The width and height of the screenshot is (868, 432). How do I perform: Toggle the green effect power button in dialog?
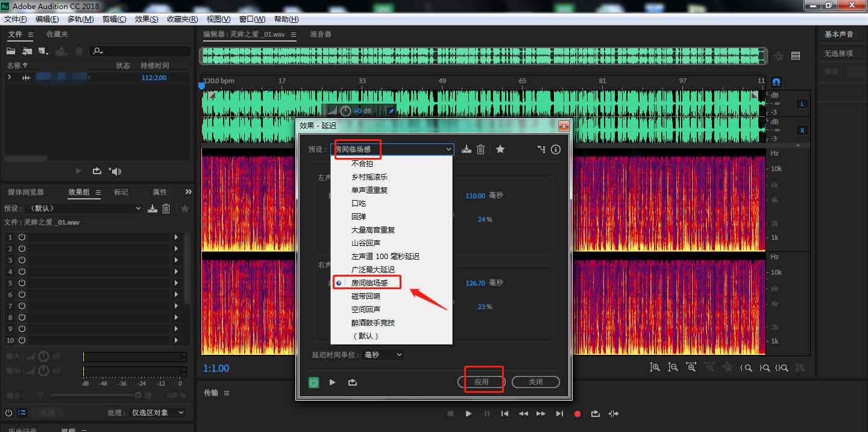pyautogui.click(x=313, y=382)
